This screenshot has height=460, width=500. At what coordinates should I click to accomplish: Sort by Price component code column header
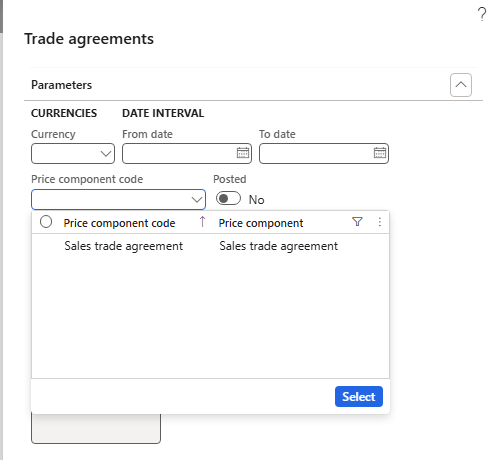click(x=119, y=223)
